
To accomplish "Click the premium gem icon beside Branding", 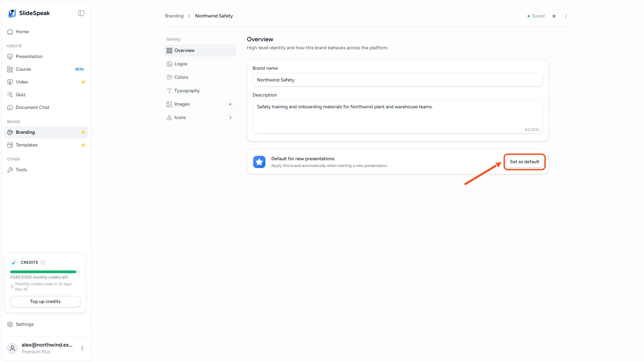I will click(x=83, y=132).
